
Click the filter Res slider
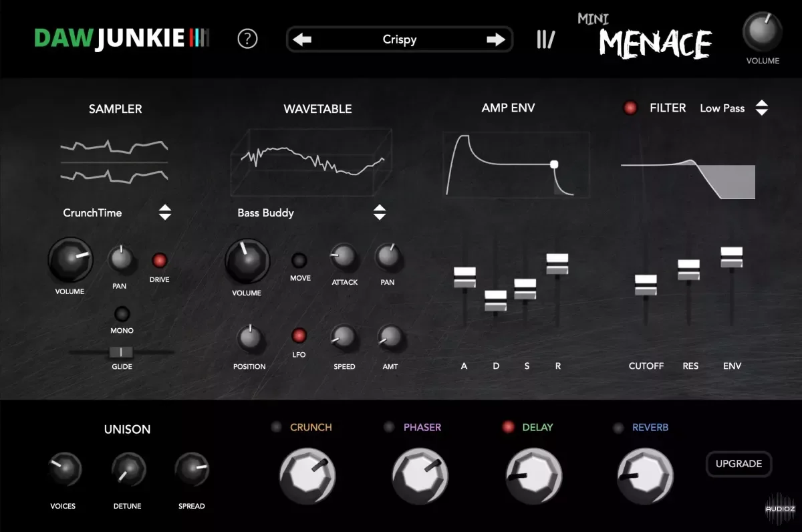(688, 270)
